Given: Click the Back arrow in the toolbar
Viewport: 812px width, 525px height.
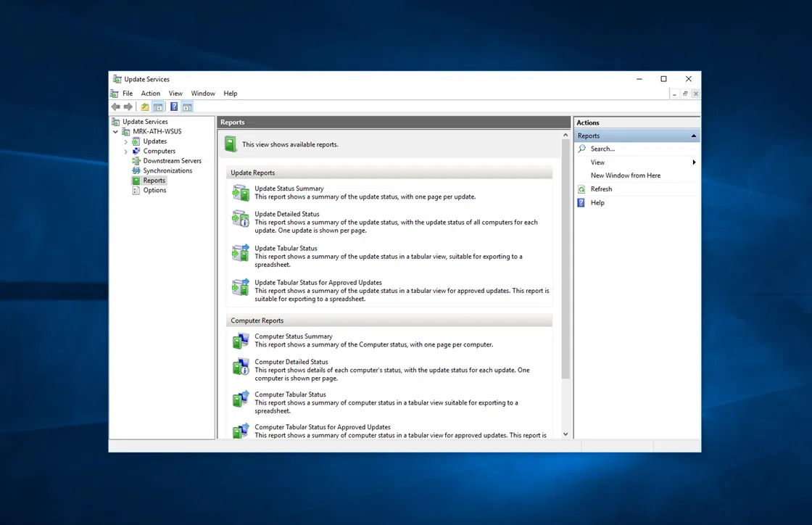Looking at the screenshot, I should point(115,107).
